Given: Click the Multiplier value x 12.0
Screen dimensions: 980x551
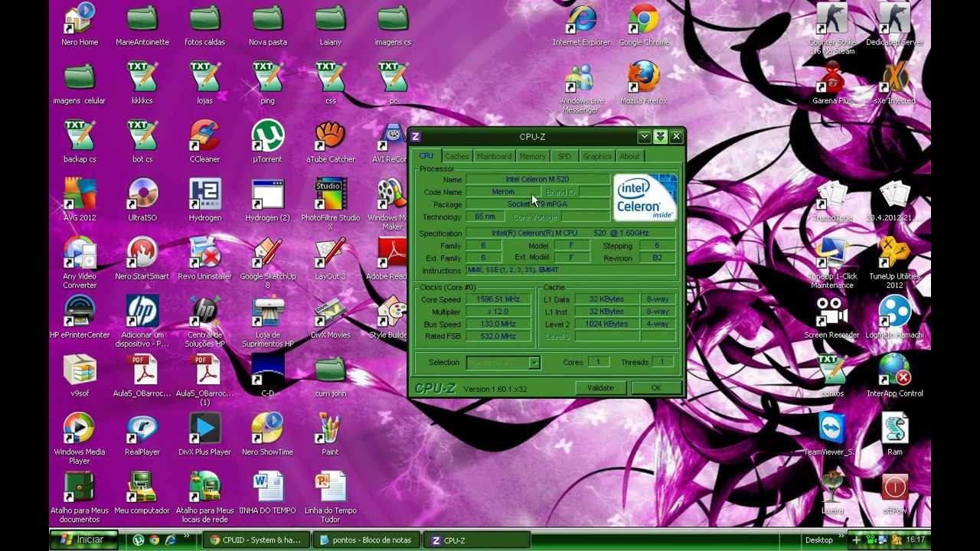Looking at the screenshot, I should [x=498, y=311].
